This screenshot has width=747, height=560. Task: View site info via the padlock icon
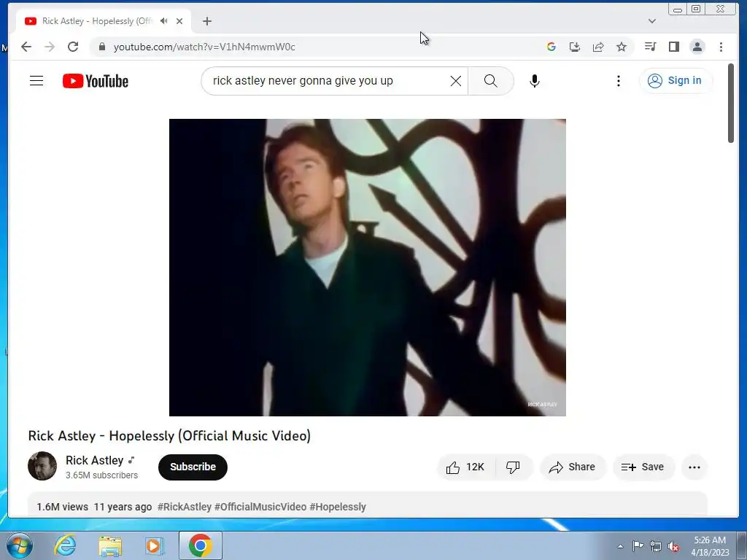click(x=102, y=47)
